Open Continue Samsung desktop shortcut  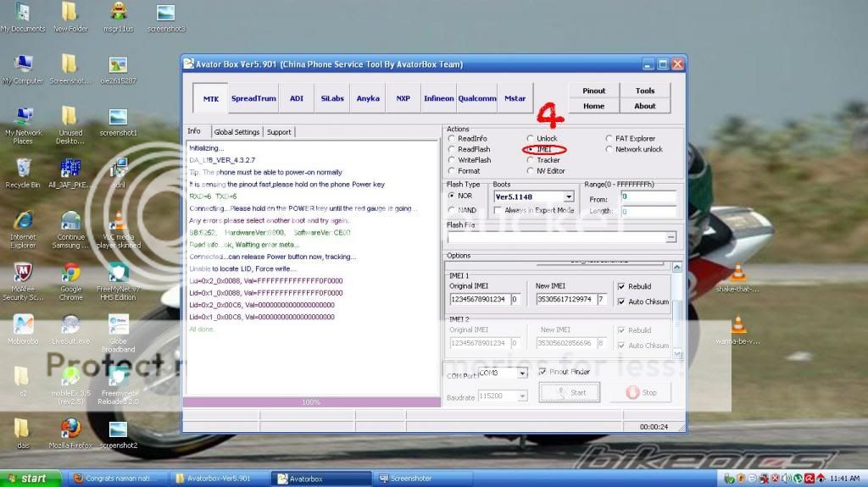coord(70,230)
